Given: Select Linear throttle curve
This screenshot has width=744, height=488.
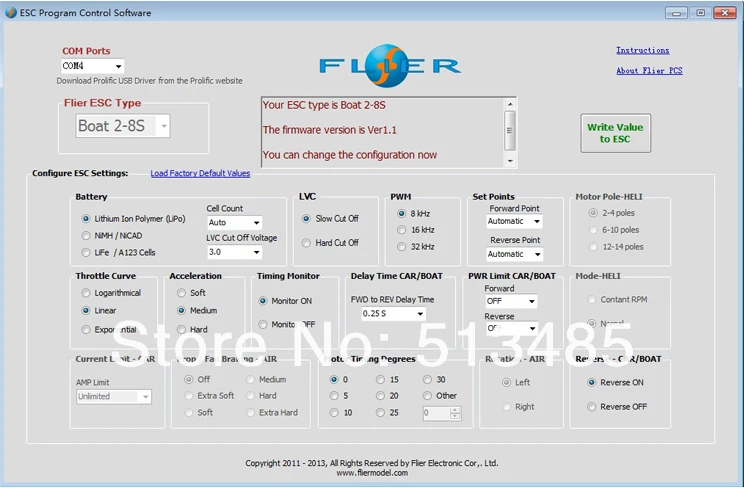Looking at the screenshot, I should [99, 310].
